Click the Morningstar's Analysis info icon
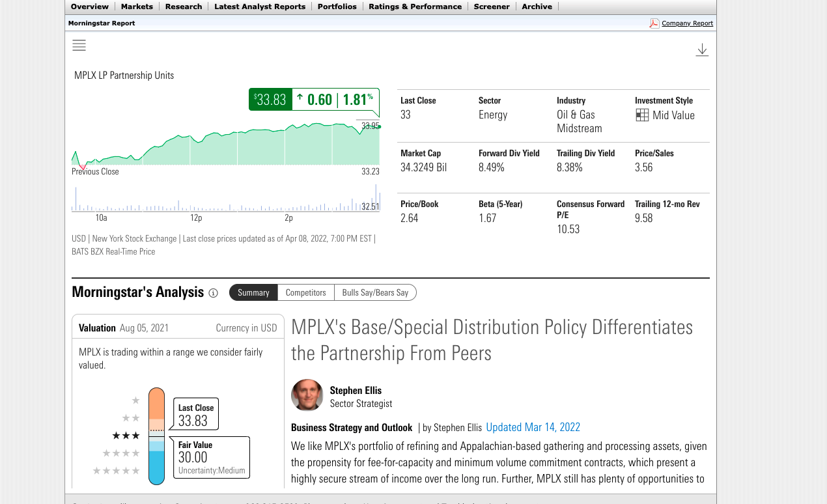Image resolution: width=827 pixels, height=504 pixels. [x=213, y=293]
